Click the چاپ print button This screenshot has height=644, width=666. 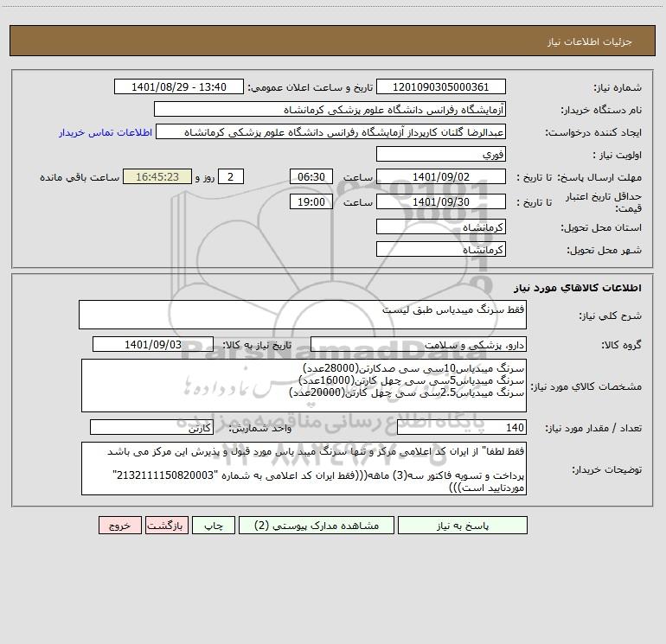coord(214,525)
